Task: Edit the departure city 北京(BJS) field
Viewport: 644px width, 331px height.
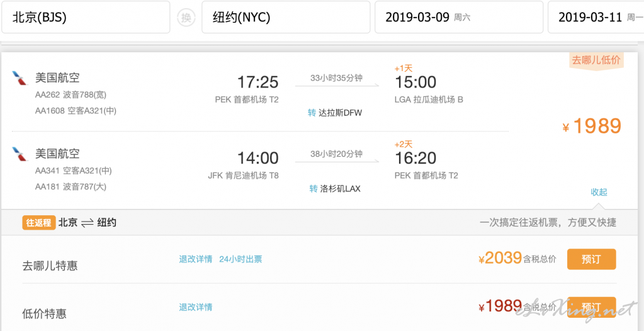Action: [86, 17]
